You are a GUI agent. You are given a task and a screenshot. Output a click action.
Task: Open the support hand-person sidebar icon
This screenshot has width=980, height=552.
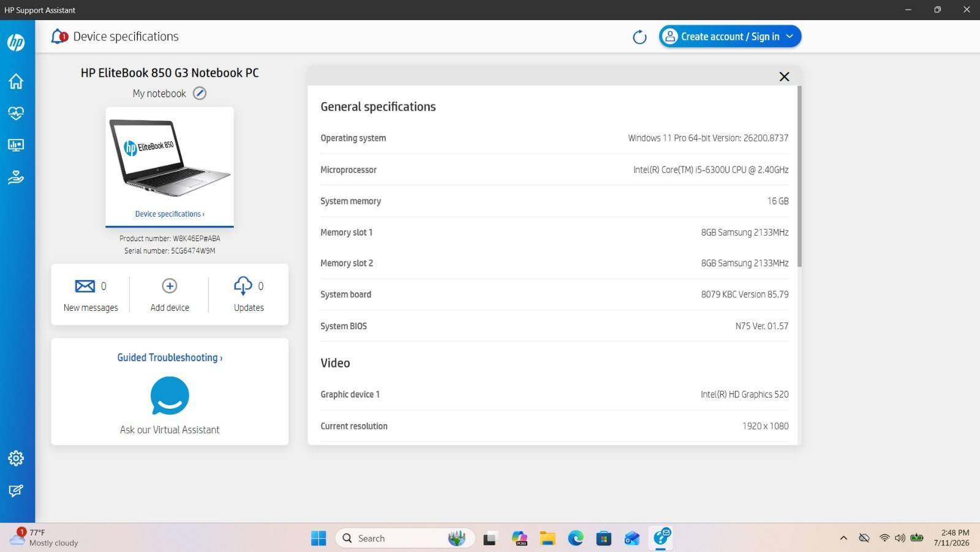(16, 177)
